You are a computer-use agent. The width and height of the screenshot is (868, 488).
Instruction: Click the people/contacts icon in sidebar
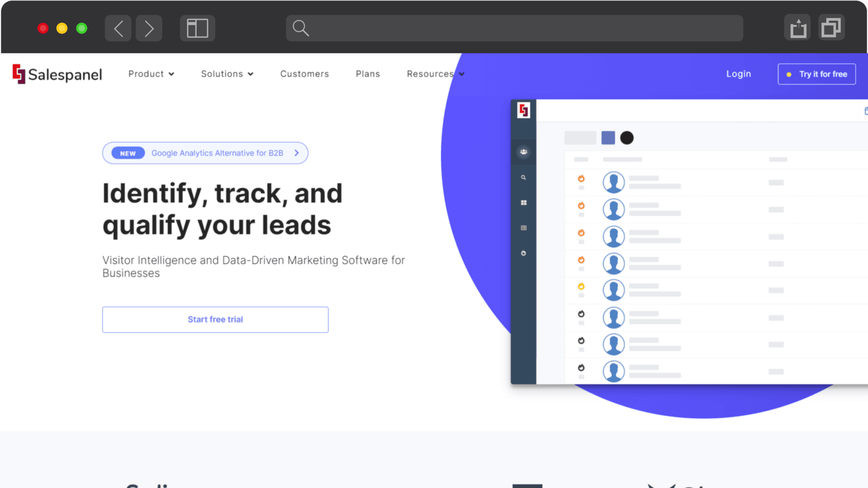[x=523, y=151]
